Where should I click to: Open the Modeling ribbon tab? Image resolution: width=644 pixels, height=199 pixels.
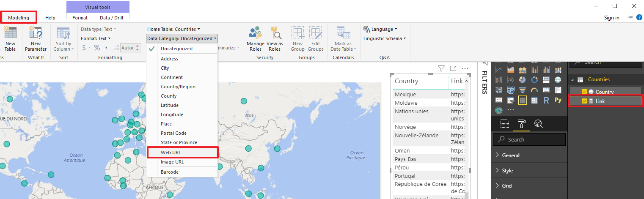[x=19, y=18]
